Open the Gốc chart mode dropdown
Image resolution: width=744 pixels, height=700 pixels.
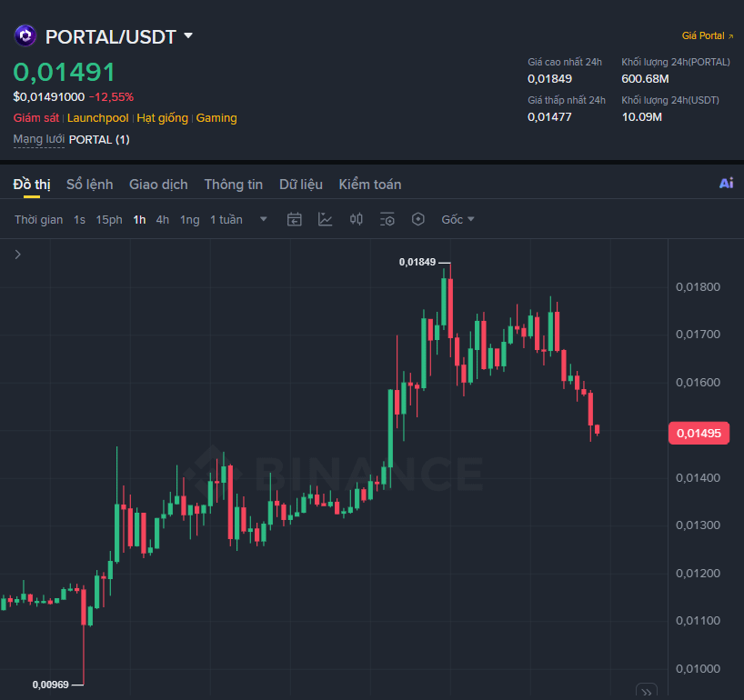457,220
